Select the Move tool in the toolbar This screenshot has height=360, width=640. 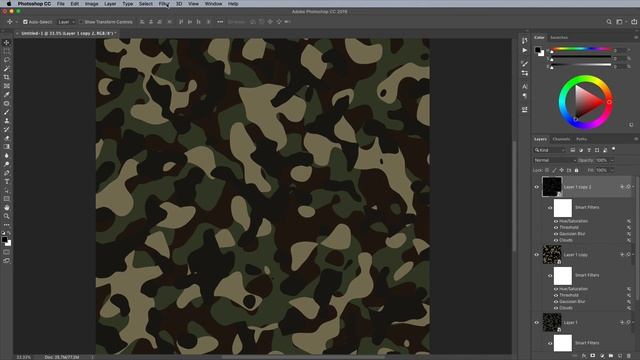(7, 42)
